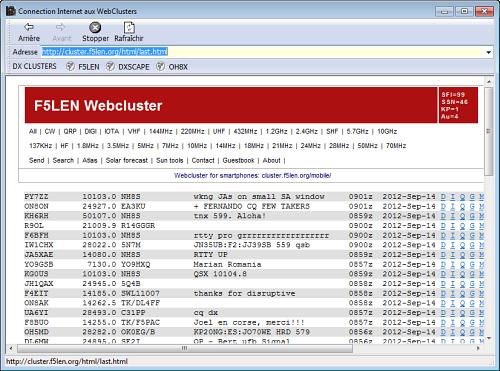Click comment 'Marian Romania'

click(227, 264)
